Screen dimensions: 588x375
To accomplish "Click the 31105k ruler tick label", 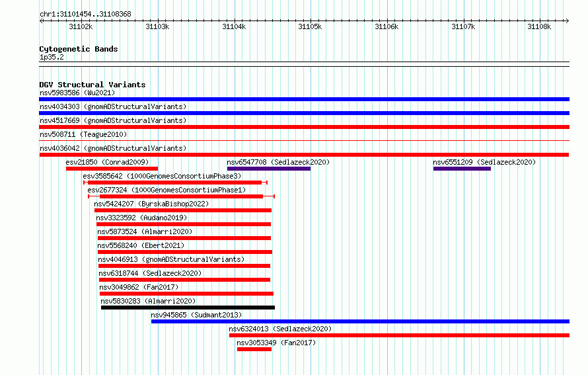I will [x=310, y=26].
